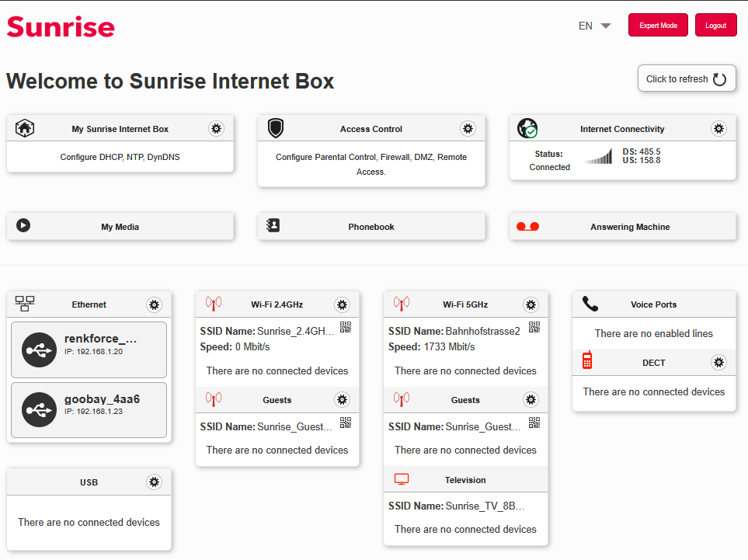Open Wi-Fi 5GHz settings gear
Screen dimensions: 748x560
(531, 305)
